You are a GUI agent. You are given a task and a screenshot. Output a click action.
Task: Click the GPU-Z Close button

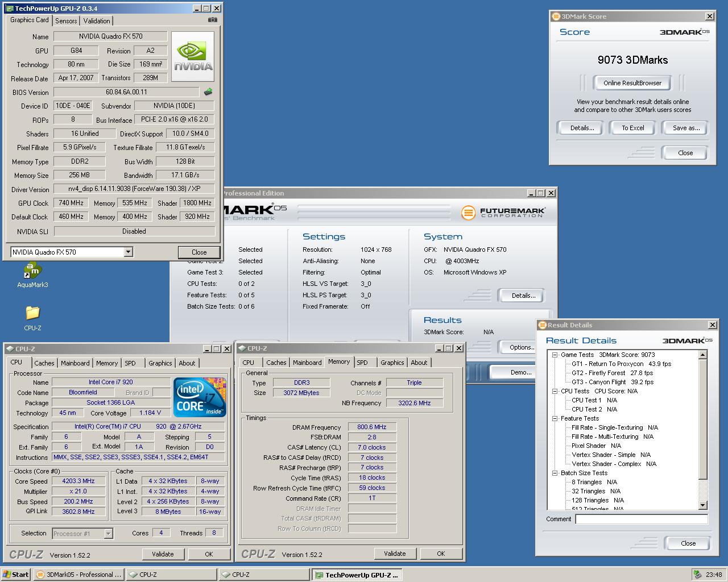coord(199,252)
